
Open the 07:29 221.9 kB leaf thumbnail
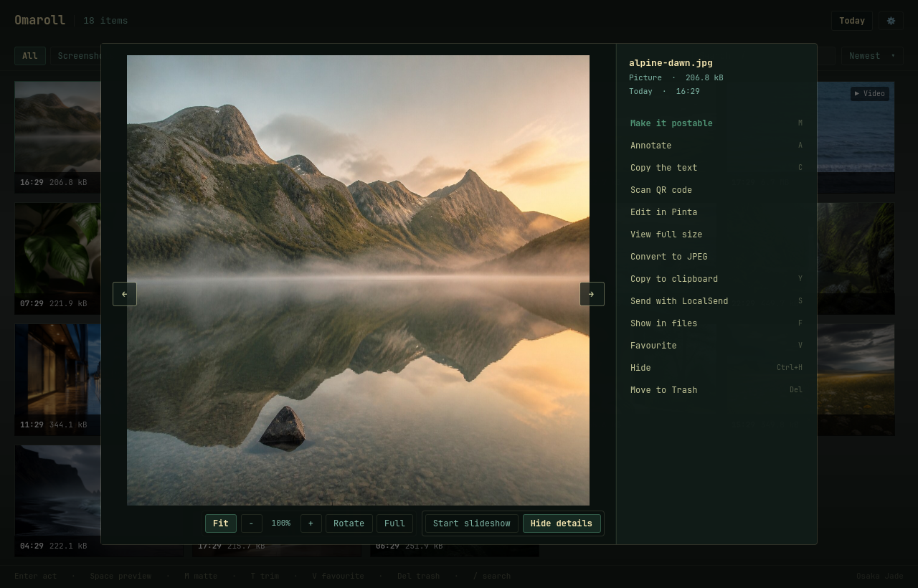point(57,258)
